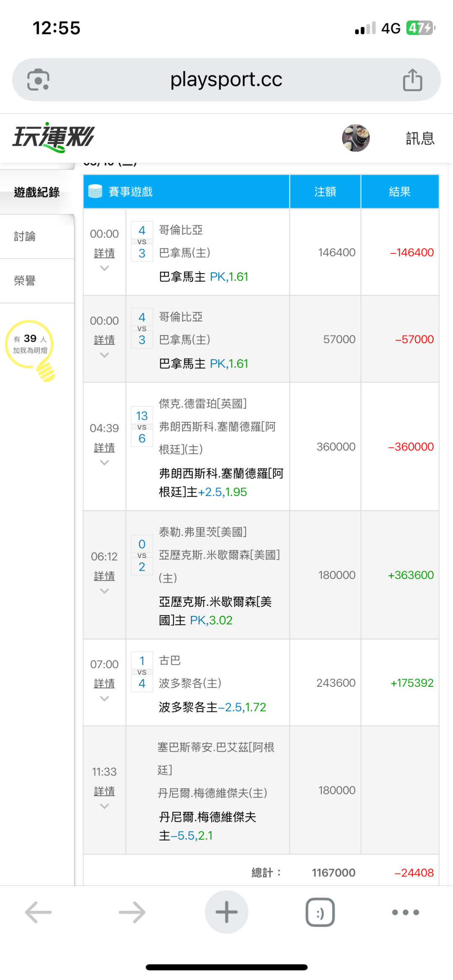Tap the browser back arrow
Image resolution: width=453 pixels, height=980 pixels.
[38, 912]
